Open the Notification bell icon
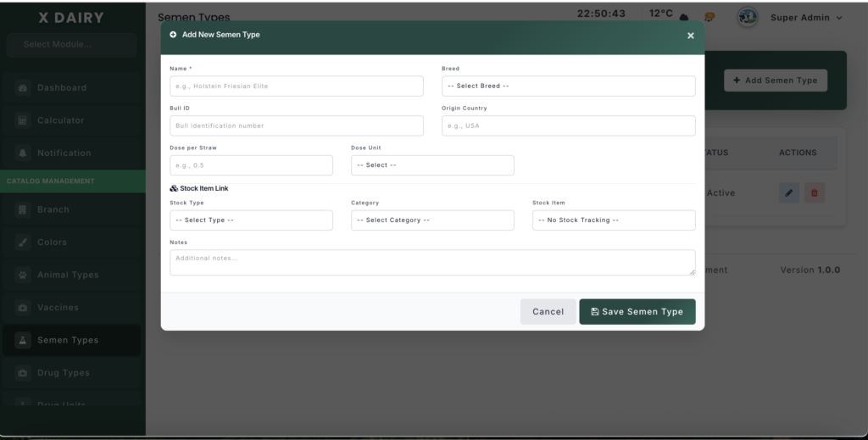This screenshot has width=868, height=440. 24,153
